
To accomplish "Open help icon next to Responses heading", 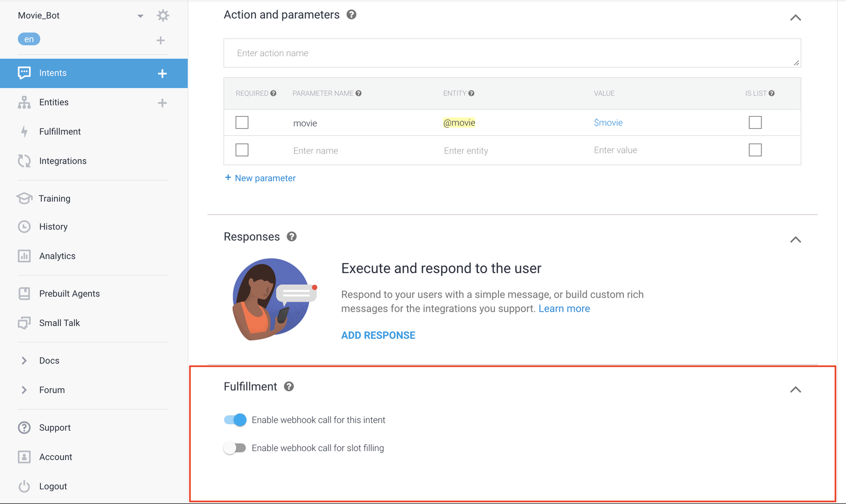I will coord(291,237).
